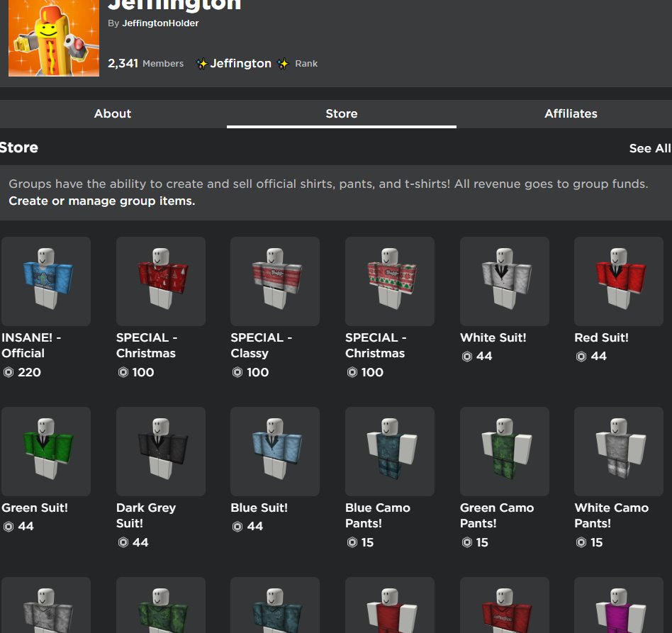Open the White Camo Pants! thumbnail
This screenshot has height=633, width=672.
(619, 452)
